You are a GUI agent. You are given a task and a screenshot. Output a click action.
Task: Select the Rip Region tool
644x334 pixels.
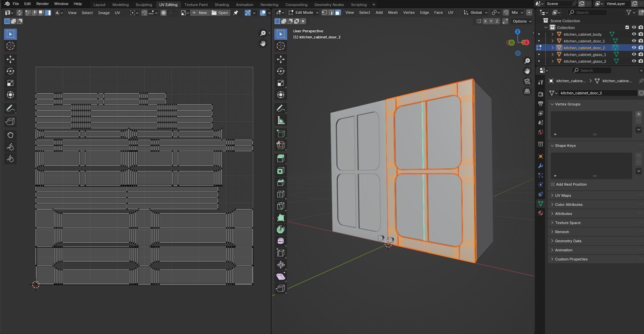click(281, 289)
